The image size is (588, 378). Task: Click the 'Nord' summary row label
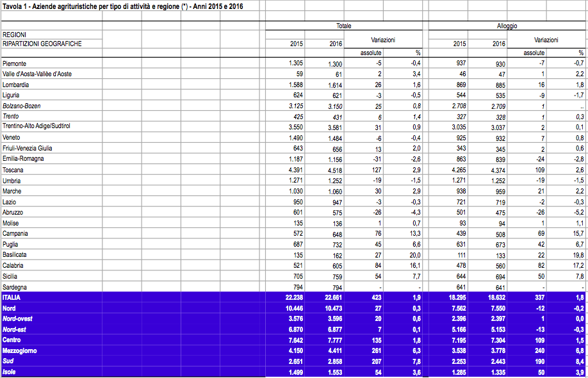(8, 308)
